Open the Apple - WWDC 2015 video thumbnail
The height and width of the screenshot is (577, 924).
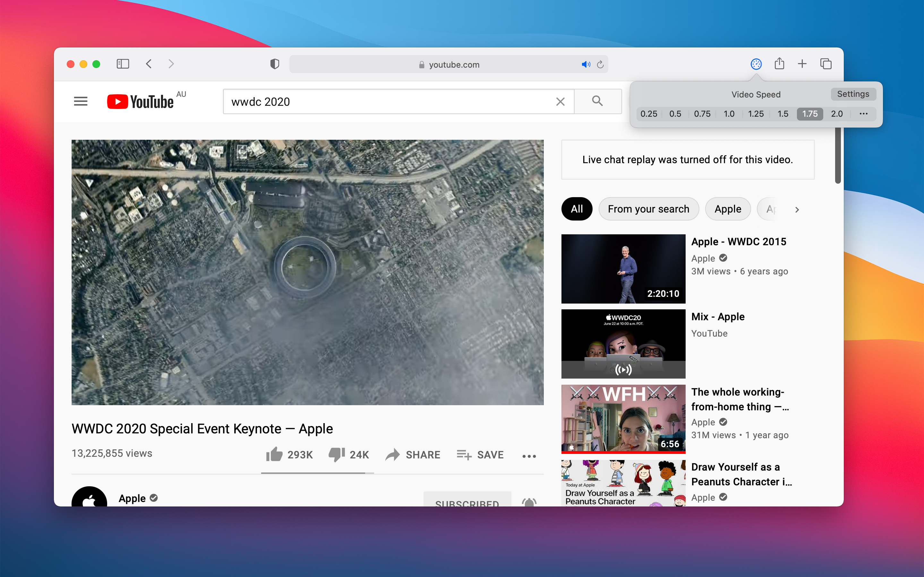click(623, 269)
